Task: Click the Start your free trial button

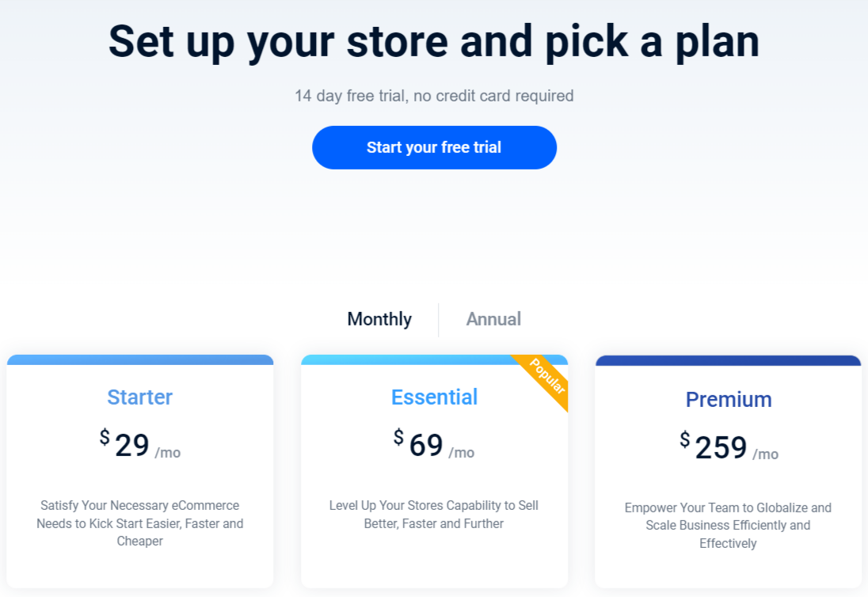Action: click(434, 147)
